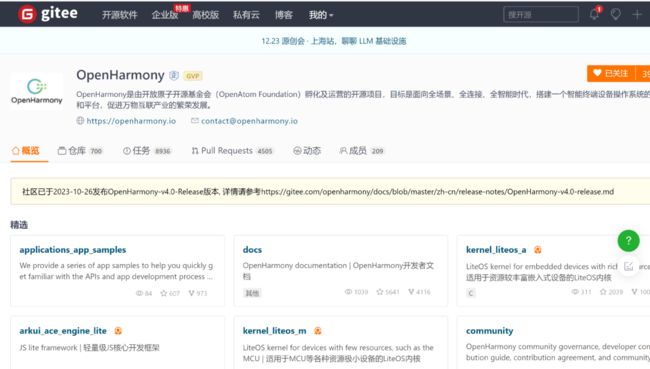This screenshot has width=650, height=369.
Task: Open the arkui_ace_engine_lite repository
Action: [63, 330]
